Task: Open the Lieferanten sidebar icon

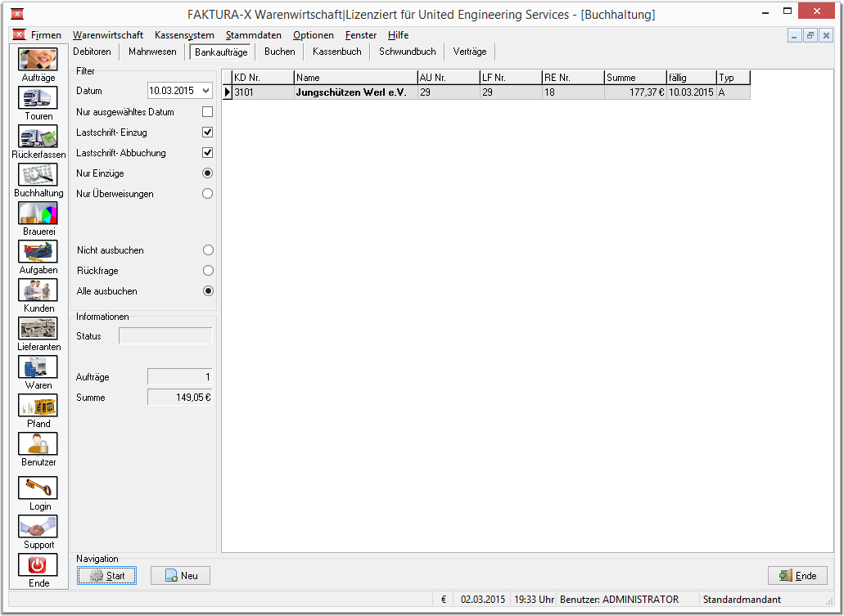Action: click(38, 328)
